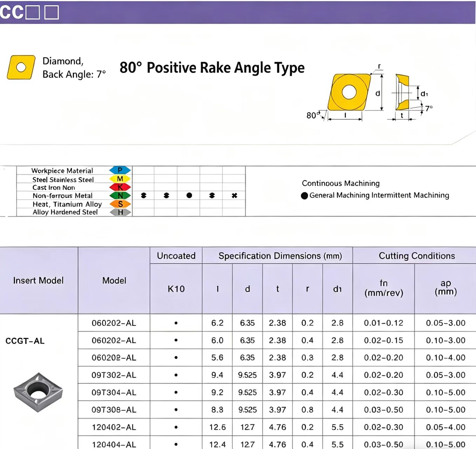This screenshot has width=476, height=449.
Task: Click the 80° top-view insert dimension diagram
Action: pyautogui.click(x=349, y=92)
